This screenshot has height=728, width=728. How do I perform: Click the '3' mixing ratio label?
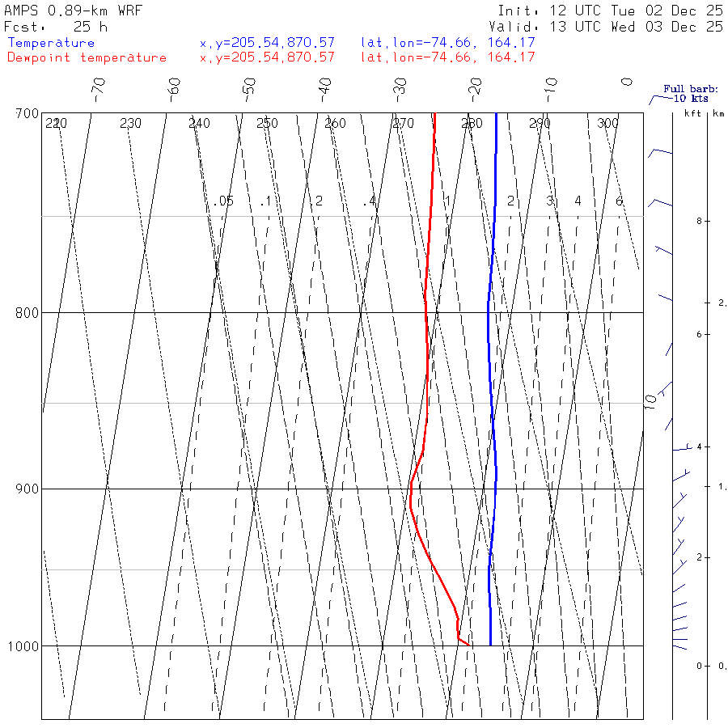tap(549, 201)
